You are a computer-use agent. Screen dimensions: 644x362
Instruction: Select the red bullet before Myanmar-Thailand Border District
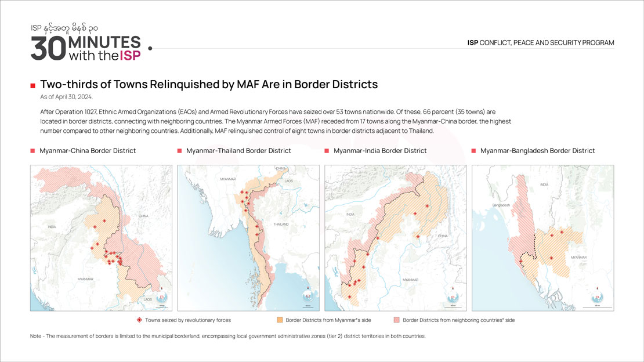click(180, 151)
